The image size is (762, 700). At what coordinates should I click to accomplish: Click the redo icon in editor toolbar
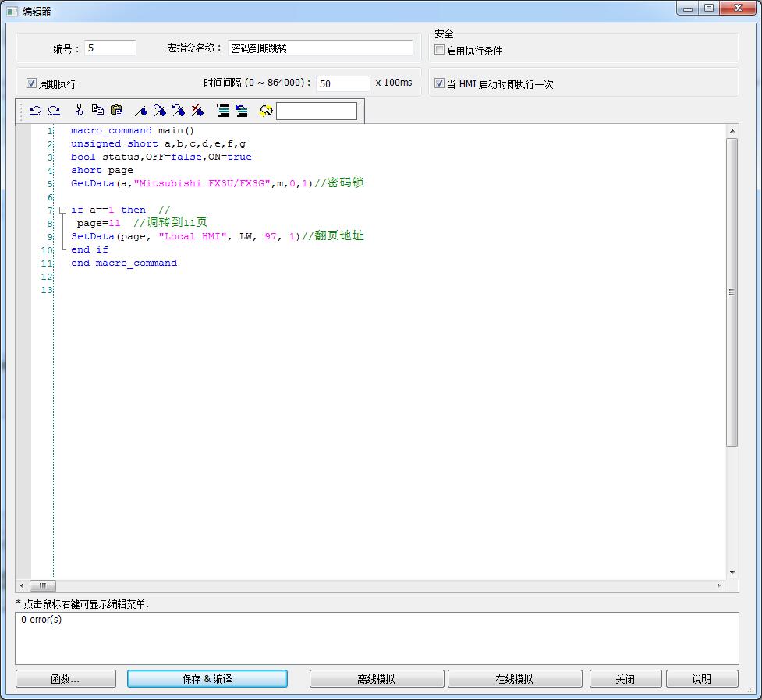[x=54, y=111]
